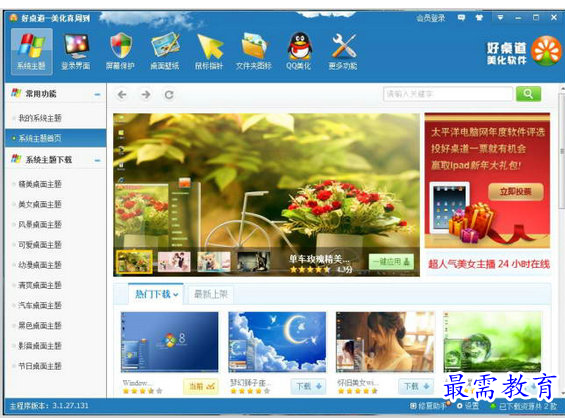
Task: Click the 好桌道 orange logo
Action: click(x=547, y=51)
